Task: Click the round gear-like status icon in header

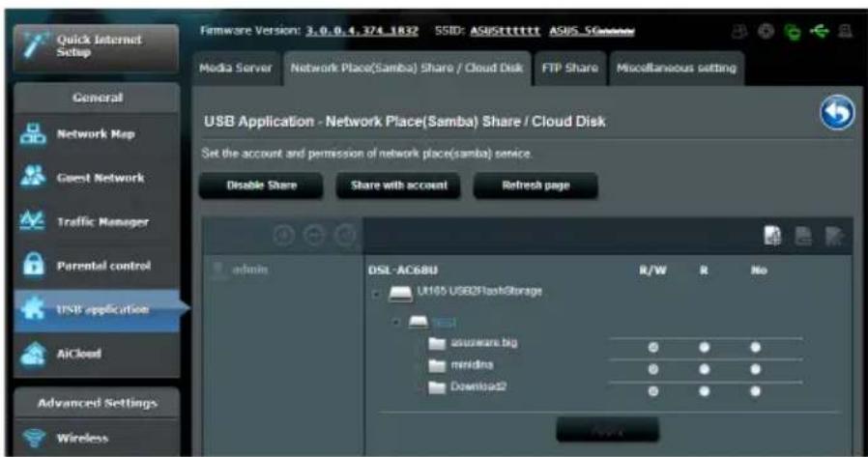Action: [767, 32]
